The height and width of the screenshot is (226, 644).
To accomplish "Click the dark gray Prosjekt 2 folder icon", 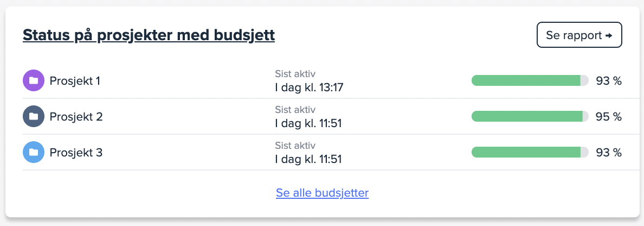I will tap(33, 116).
